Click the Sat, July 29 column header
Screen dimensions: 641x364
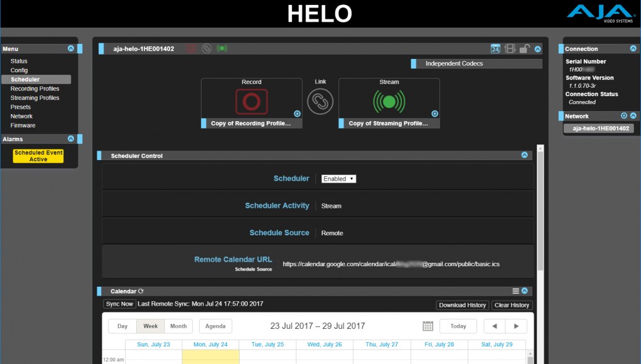(497, 345)
